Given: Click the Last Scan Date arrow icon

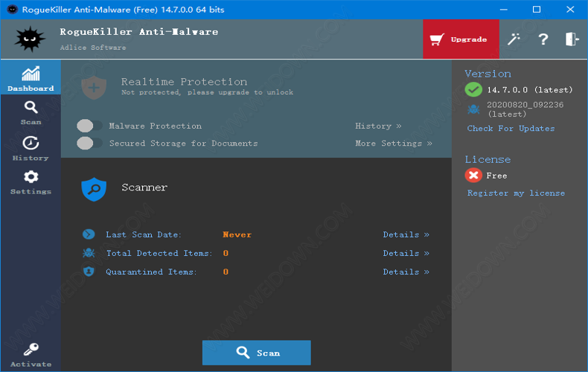Looking at the screenshot, I should coord(89,234).
